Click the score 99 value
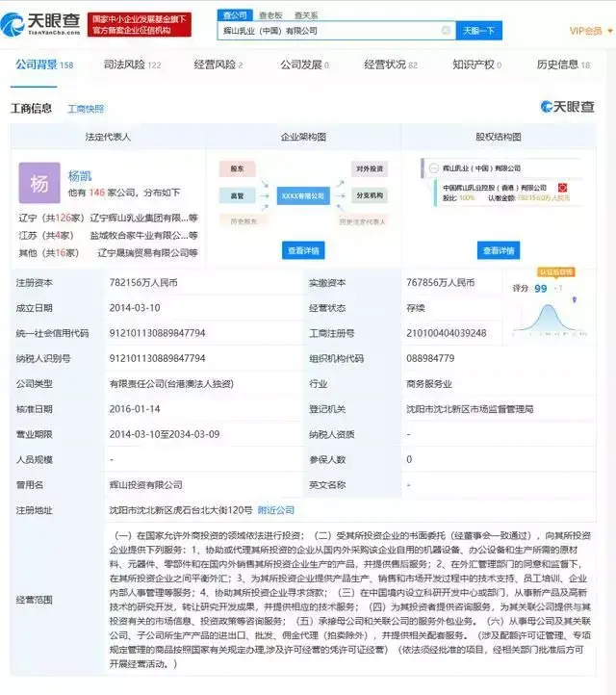 (x=540, y=289)
